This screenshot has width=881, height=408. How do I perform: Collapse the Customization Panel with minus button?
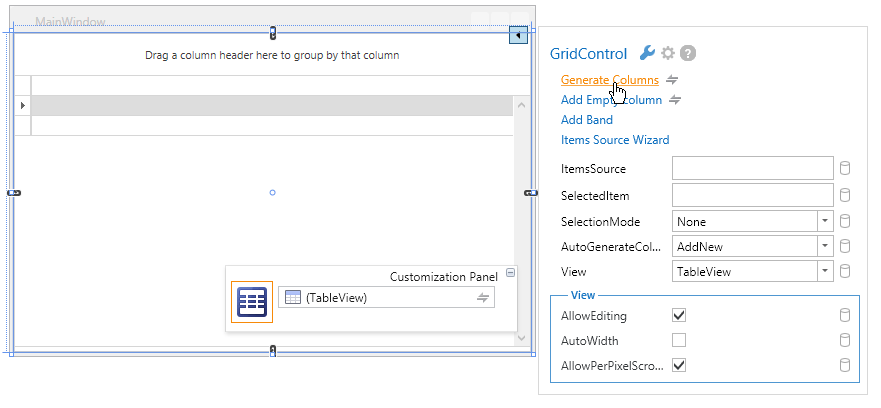click(x=510, y=273)
